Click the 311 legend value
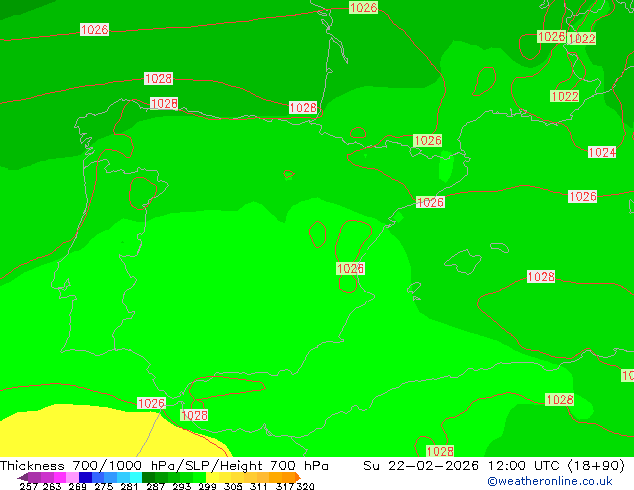The image size is (634, 490). pyautogui.click(x=258, y=486)
